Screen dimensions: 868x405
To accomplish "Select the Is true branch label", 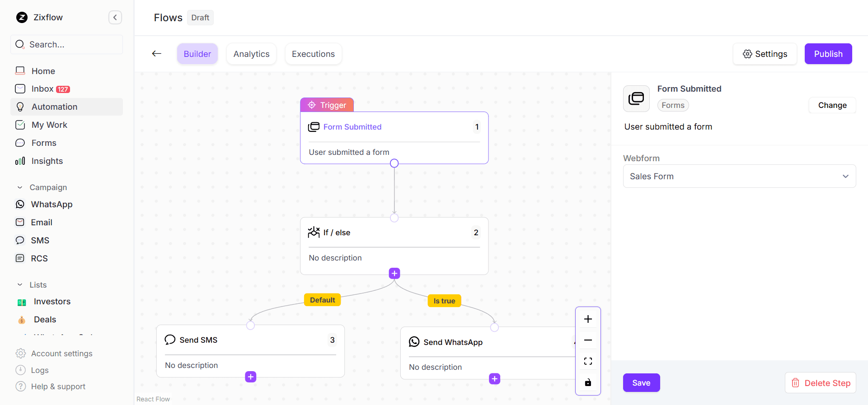I will 444,301.
